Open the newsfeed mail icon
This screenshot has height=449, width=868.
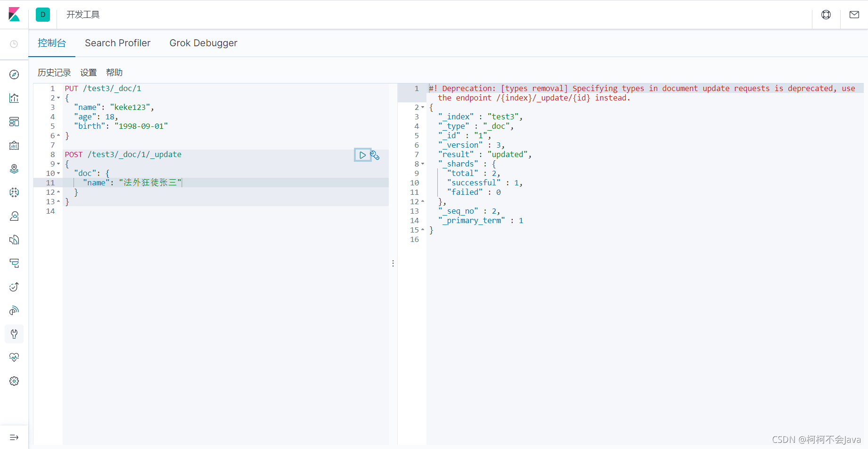854,15
